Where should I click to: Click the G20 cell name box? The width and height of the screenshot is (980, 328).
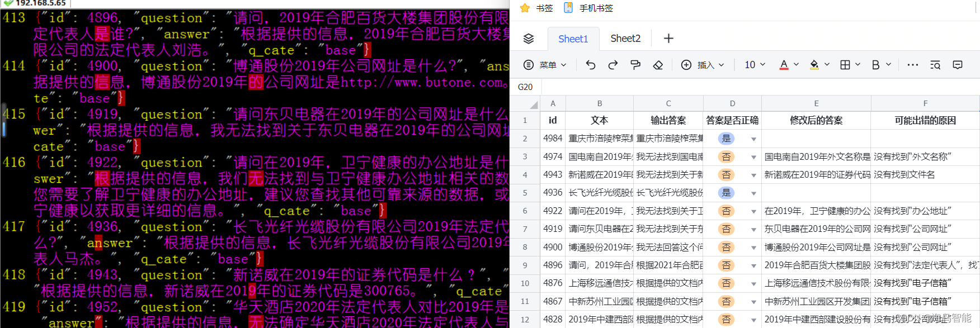[x=525, y=87]
